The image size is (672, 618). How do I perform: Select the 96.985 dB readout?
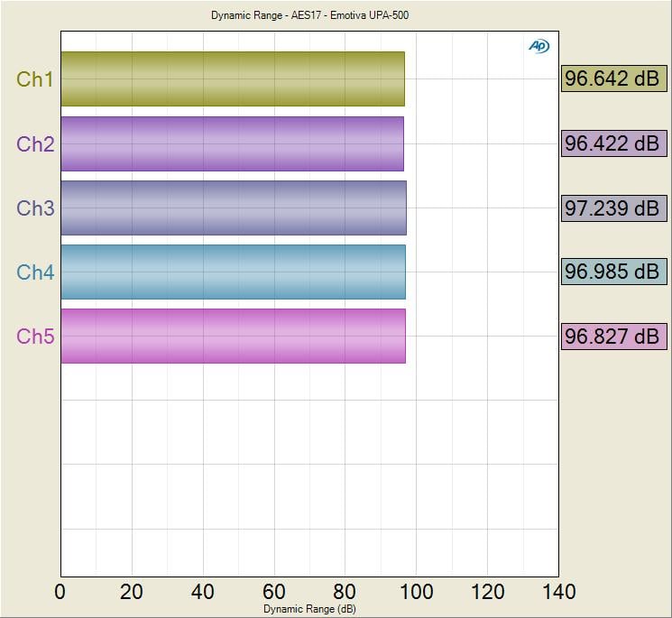click(612, 272)
